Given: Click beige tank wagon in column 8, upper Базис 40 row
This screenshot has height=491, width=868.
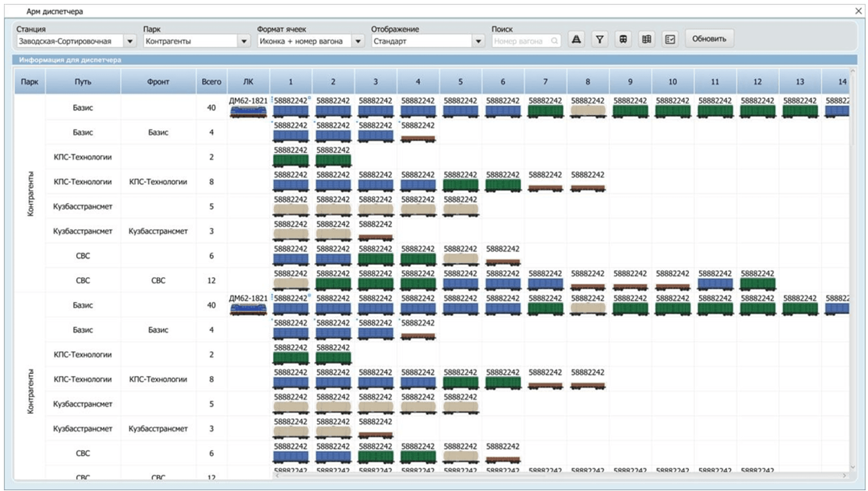Looking at the screenshot, I should click(588, 111).
